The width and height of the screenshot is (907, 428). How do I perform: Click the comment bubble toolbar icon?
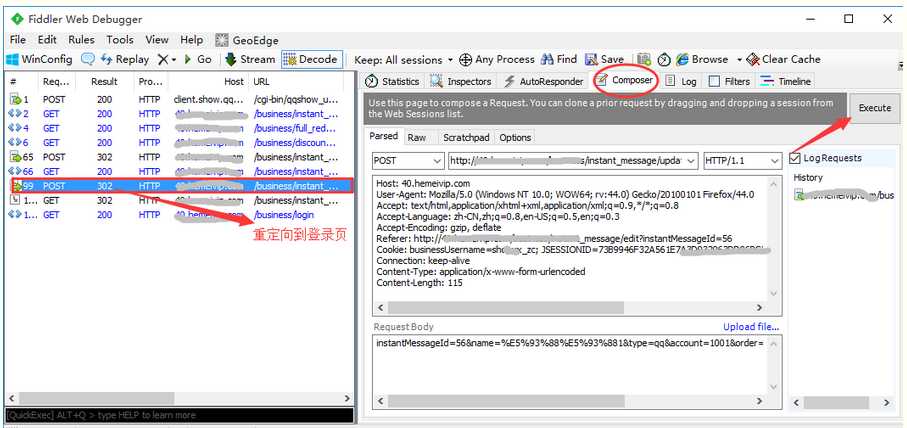coord(87,59)
